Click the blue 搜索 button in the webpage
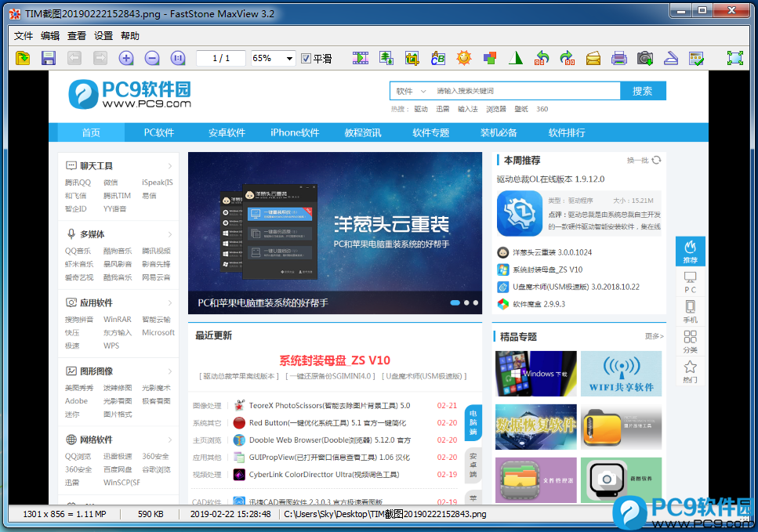The width and height of the screenshot is (758, 532). pyautogui.click(x=643, y=91)
